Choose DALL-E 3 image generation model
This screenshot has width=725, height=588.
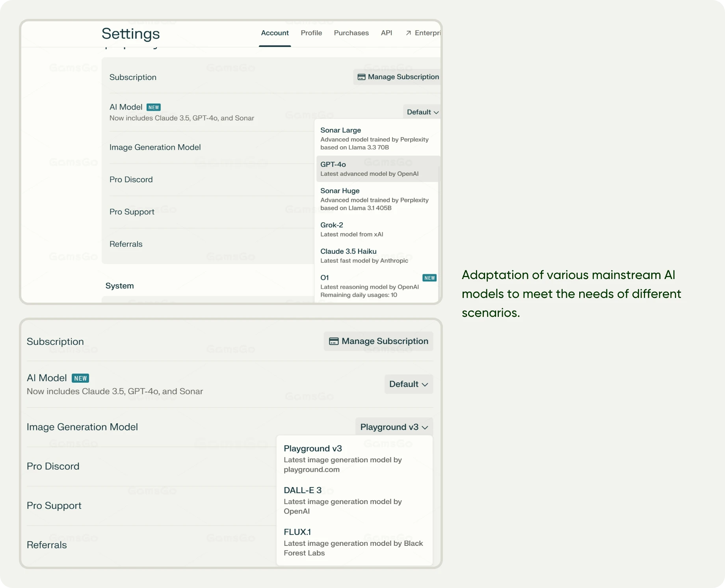[354, 500]
